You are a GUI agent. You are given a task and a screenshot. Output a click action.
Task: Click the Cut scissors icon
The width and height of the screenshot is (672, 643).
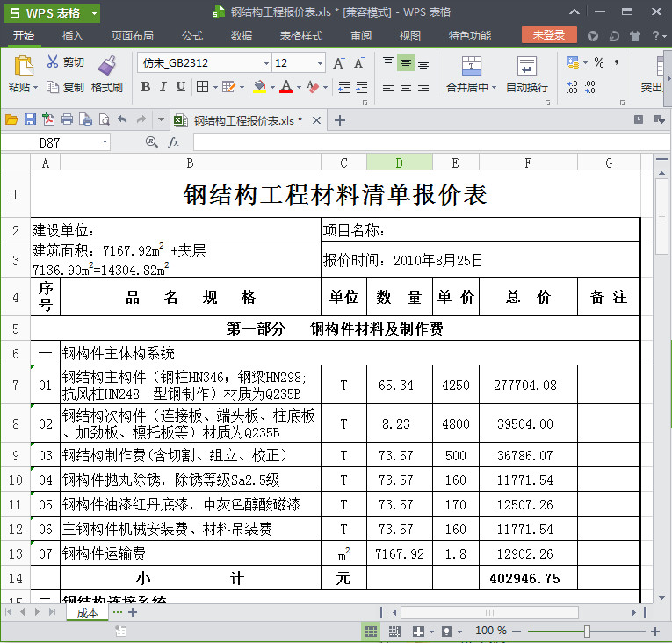(x=53, y=61)
